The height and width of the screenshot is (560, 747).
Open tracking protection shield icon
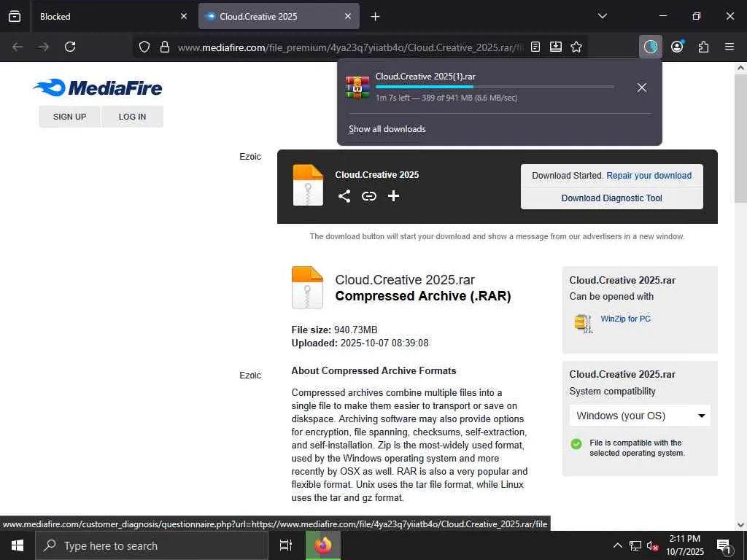(144, 47)
